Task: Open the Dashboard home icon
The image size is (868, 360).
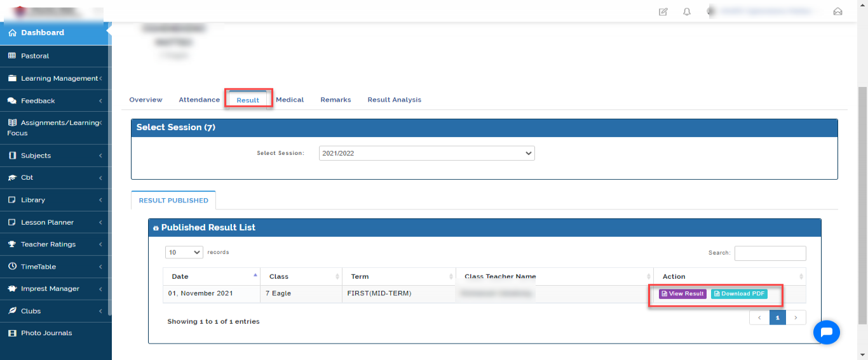Action: tap(12, 32)
